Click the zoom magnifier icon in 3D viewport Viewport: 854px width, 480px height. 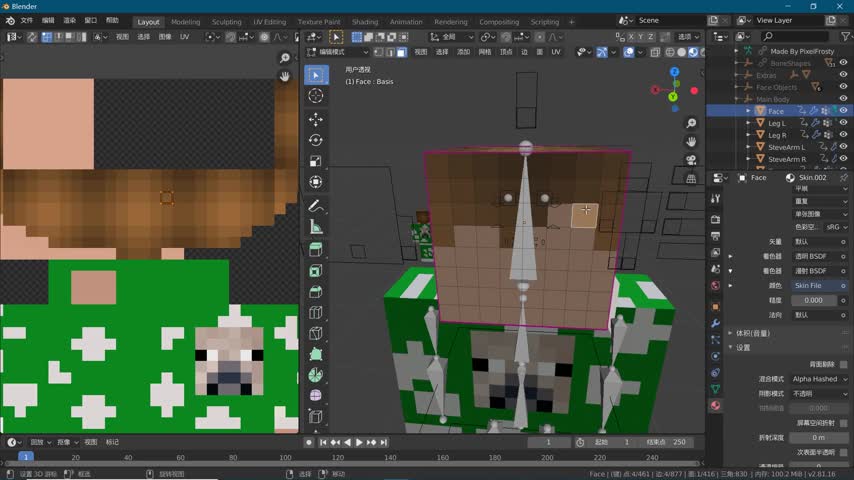pos(691,123)
